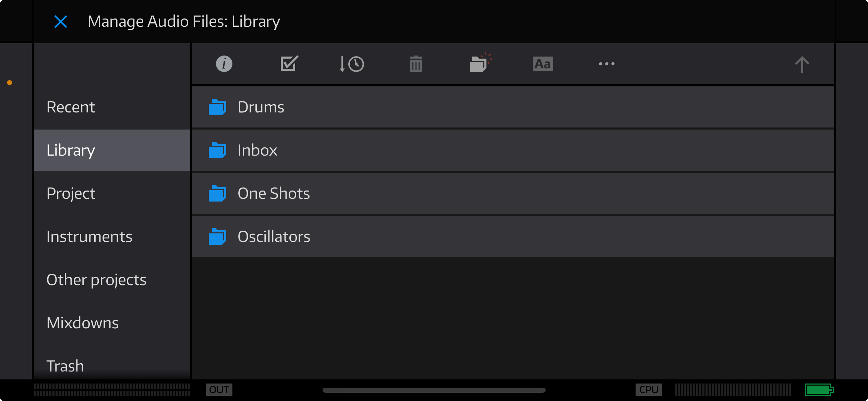868x401 pixels.
Task: Click the Manage Audio Files: Library title
Action: click(184, 22)
